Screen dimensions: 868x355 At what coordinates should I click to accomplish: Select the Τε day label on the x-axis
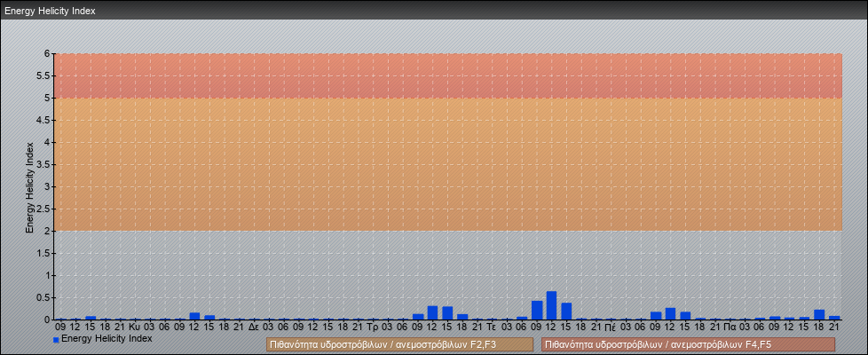(x=492, y=327)
